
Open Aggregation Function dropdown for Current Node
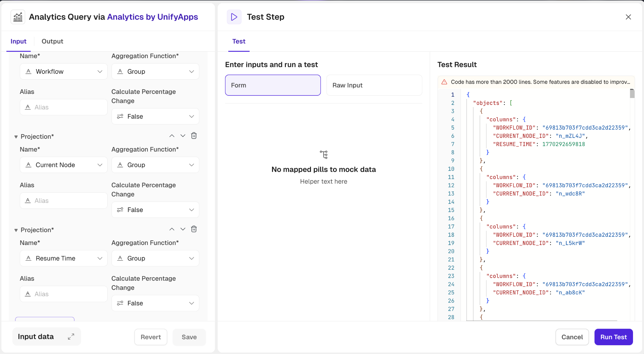pyautogui.click(x=155, y=165)
